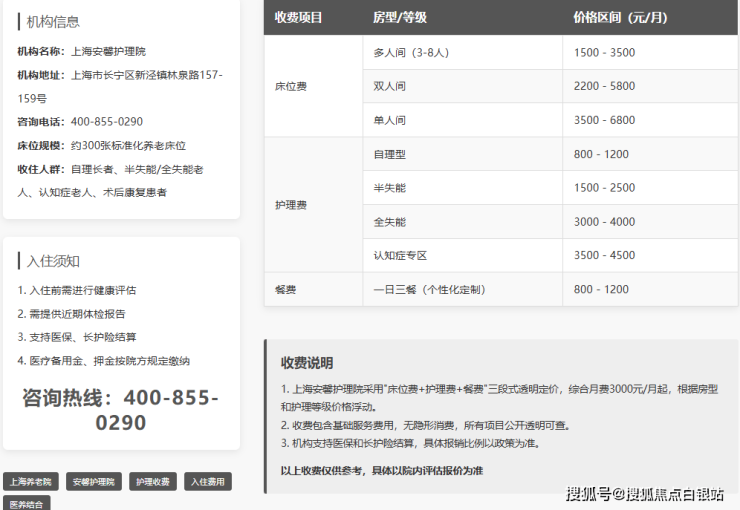The image size is (740, 510).
Task: Click the 床位规模 约300张 line
Action: tap(101, 145)
